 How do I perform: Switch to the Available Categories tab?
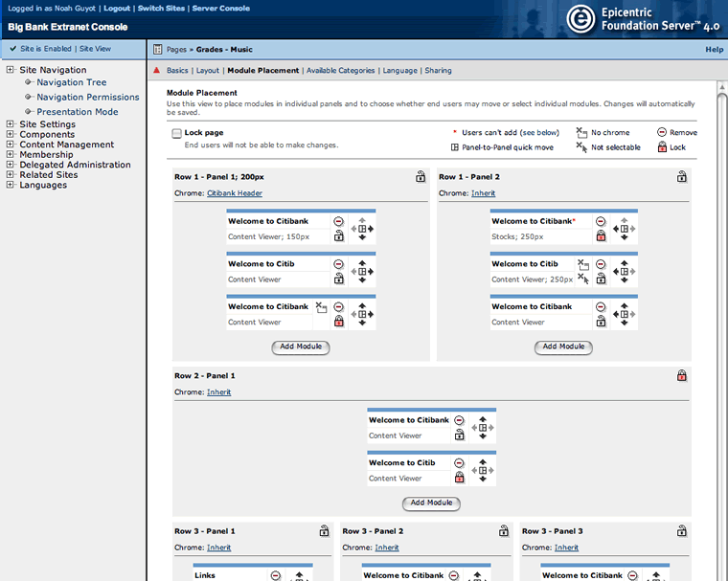click(x=340, y=71)
